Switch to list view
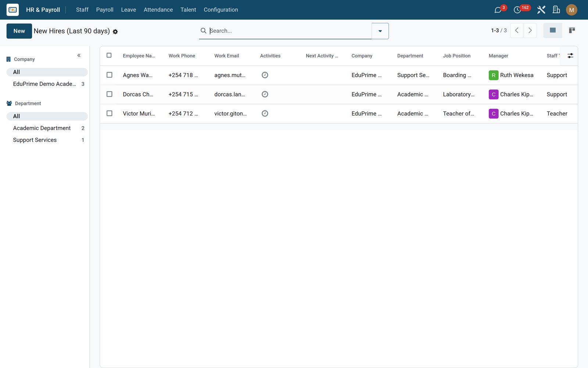 553,31
